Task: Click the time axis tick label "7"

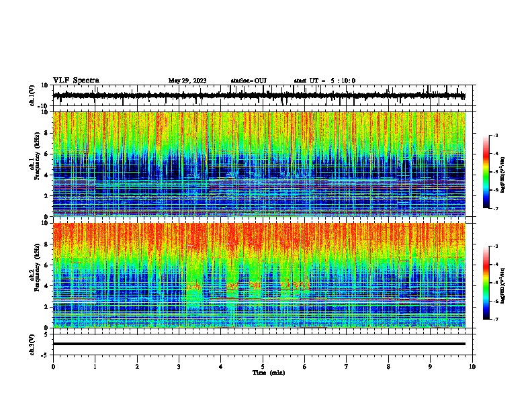Action: coord(347,367)
